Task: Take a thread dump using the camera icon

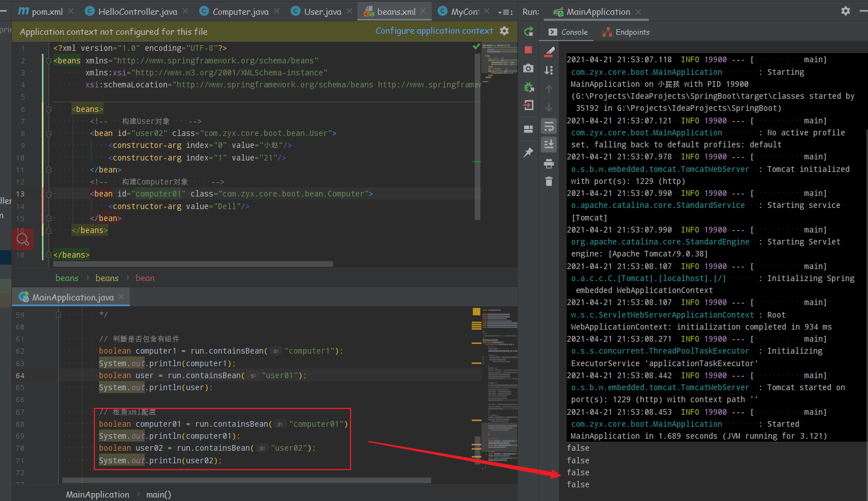Action: point(528,69)
